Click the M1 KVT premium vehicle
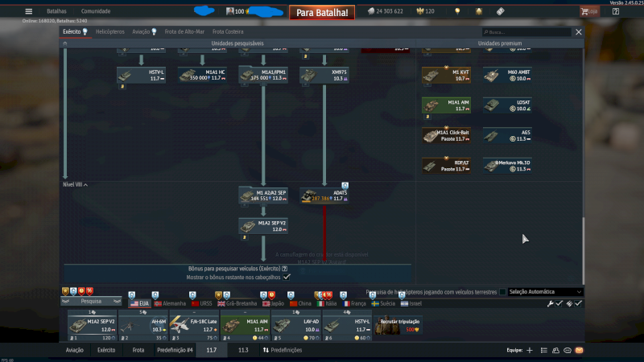This screenshot has height=362, width=644. coord(446,75)
